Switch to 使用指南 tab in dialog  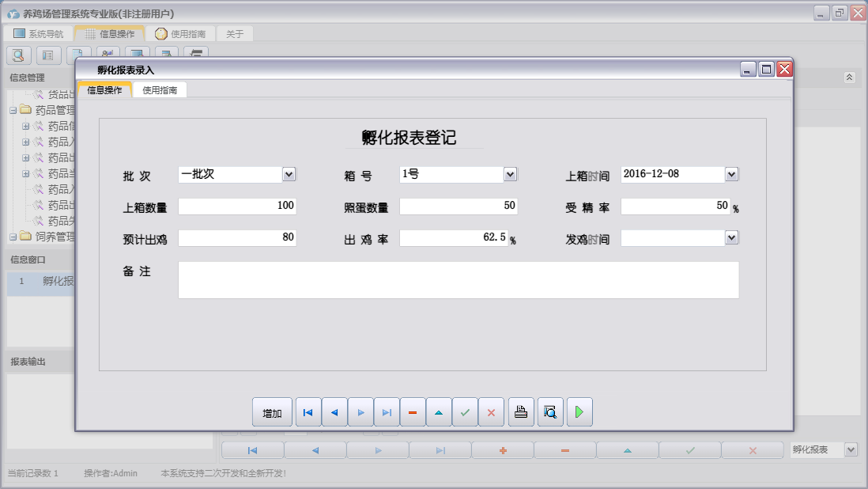pos(160,90)
